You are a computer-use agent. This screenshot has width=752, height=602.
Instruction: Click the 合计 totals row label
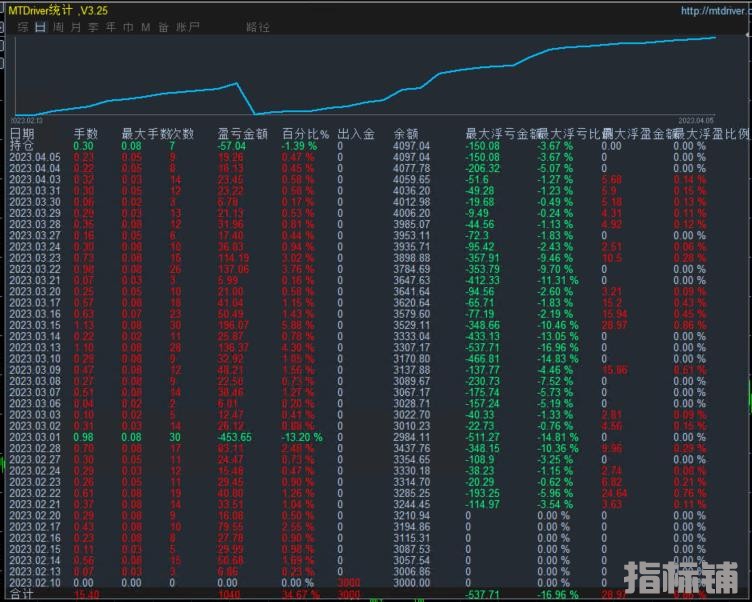(22, 595)
